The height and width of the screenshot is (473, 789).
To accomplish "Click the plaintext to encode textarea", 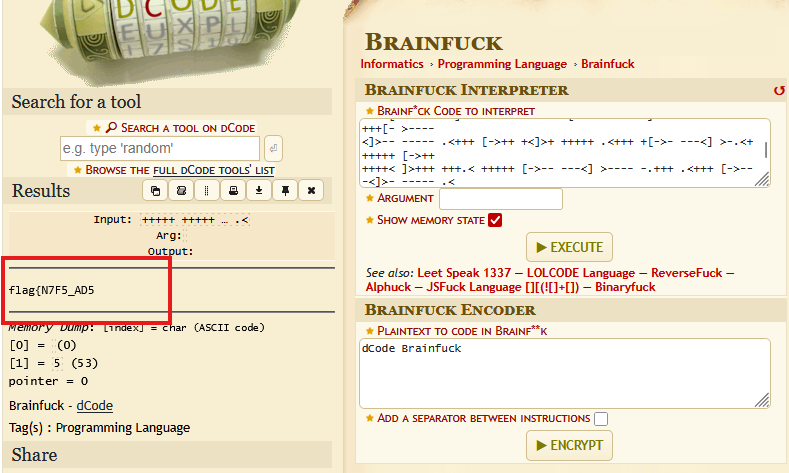I will (565, 373).
